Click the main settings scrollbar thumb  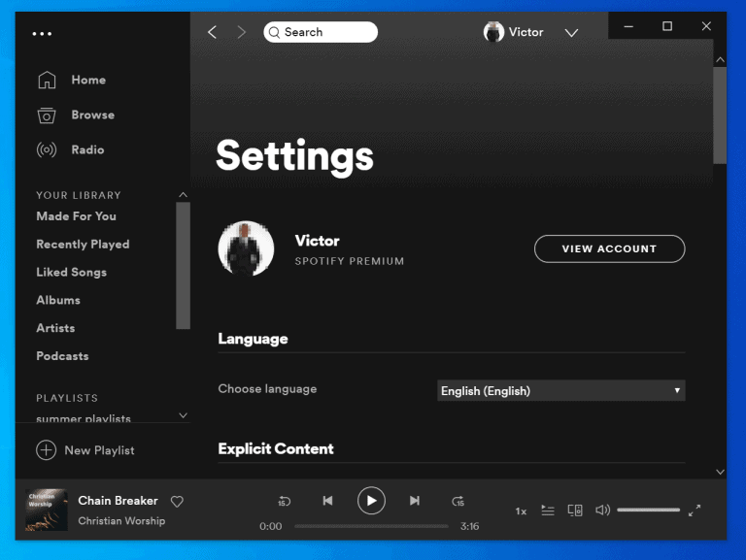pos(721,115)
